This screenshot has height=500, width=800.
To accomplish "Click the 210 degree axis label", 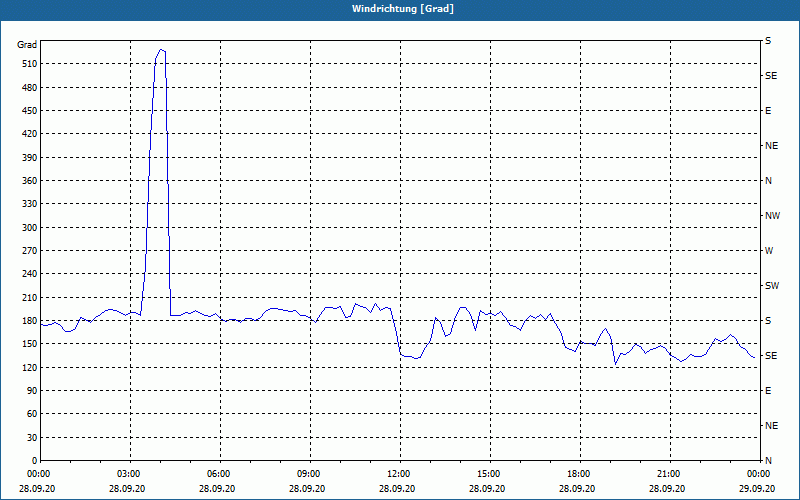I will point(30,297).
